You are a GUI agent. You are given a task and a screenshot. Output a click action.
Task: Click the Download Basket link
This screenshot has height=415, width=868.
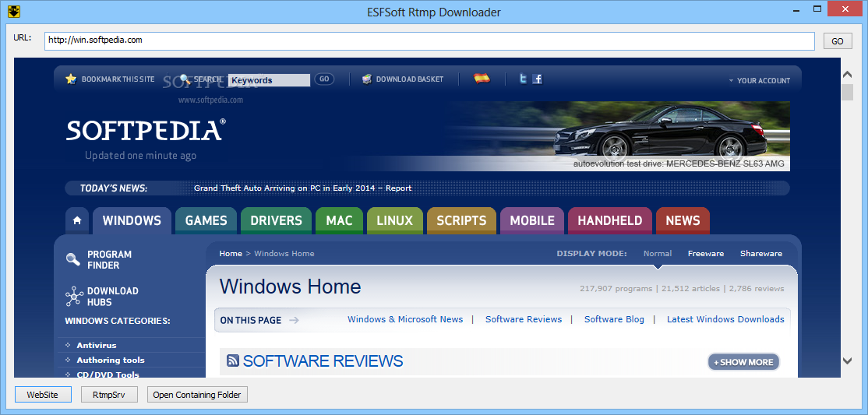410,79
